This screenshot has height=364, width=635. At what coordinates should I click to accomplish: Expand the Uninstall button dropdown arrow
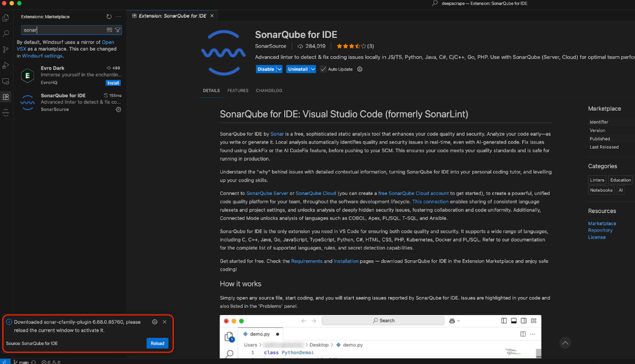[313, 69]
